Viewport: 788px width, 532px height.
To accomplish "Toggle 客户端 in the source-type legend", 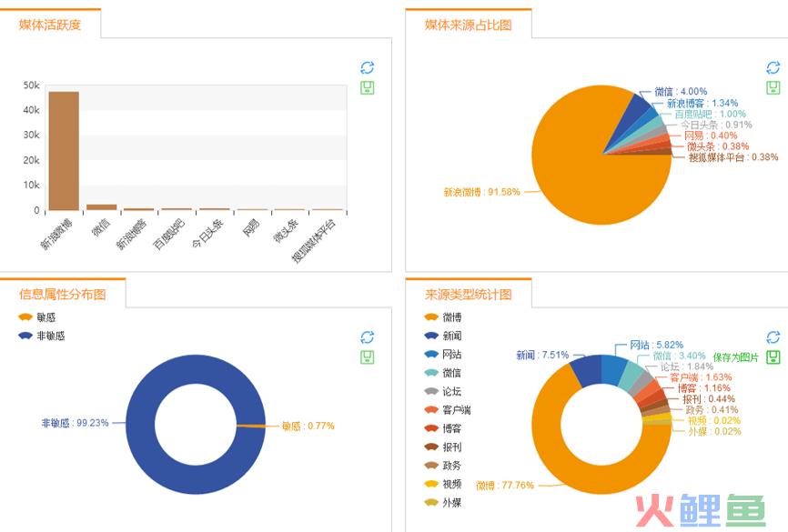I will [x=448, y=410].
